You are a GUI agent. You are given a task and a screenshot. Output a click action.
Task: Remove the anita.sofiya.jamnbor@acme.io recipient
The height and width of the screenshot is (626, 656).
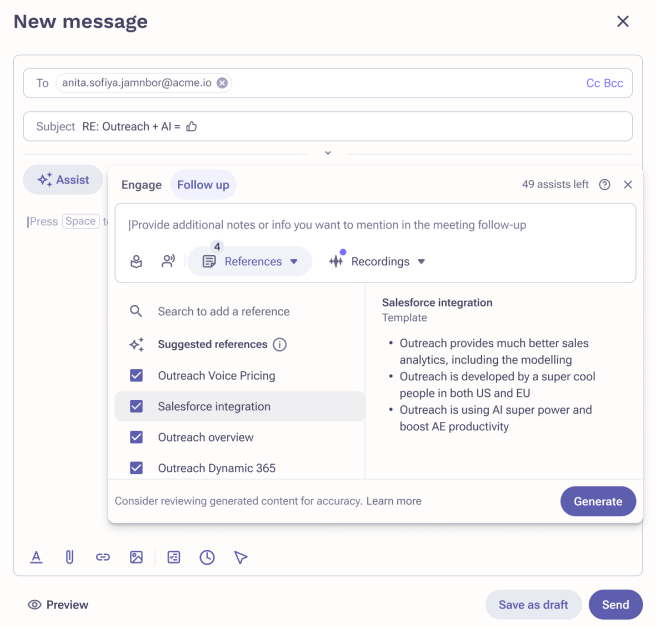click(222, 83)
